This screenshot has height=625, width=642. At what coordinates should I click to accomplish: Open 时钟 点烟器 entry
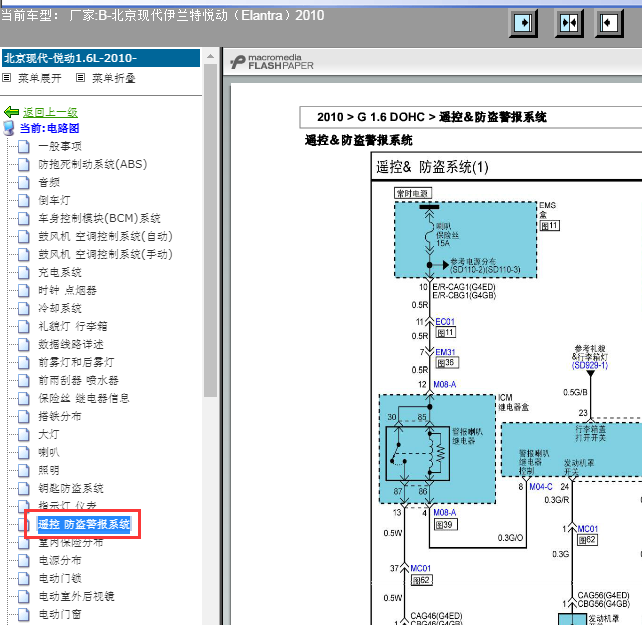[67, 290]
